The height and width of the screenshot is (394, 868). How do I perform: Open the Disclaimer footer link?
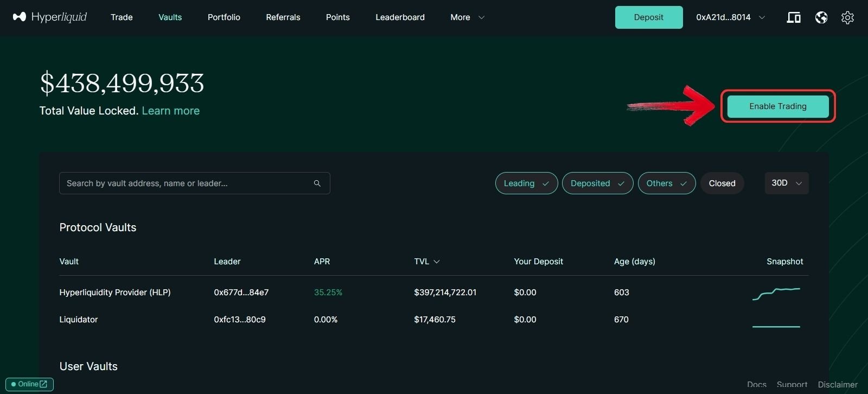coord(838,385)
